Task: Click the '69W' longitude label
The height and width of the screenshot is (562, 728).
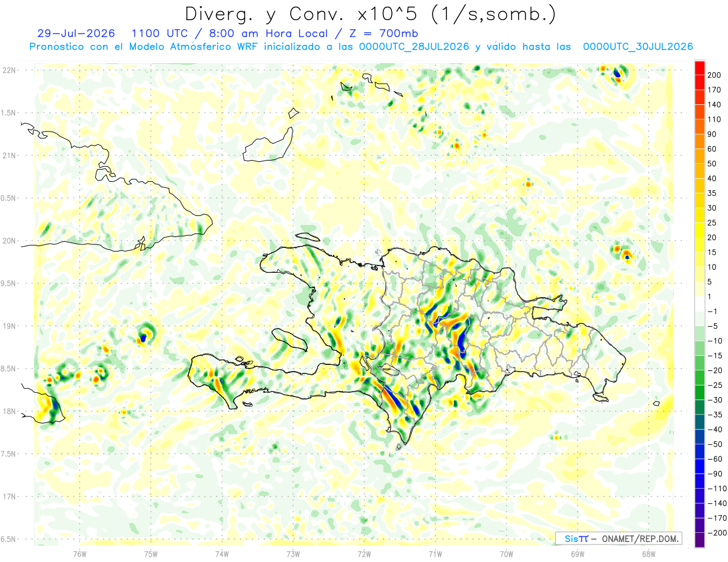Action: [578, 554]
